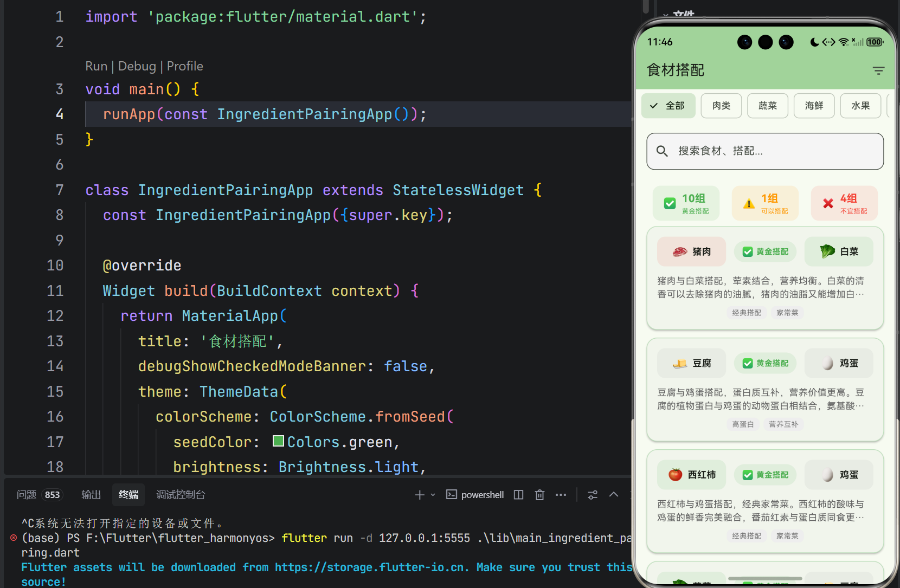Switch to the 调试控制台 tab
900x588 pixels.
click(181, 495)
